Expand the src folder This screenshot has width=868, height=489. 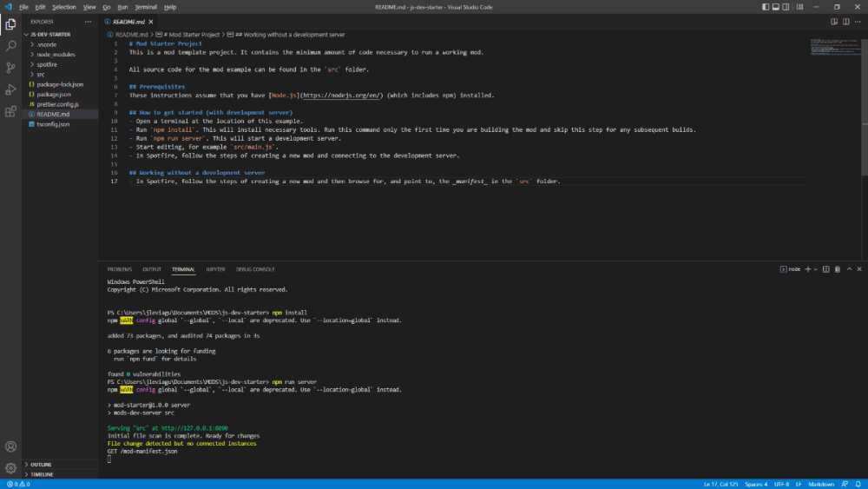click(x=61, y=74)
